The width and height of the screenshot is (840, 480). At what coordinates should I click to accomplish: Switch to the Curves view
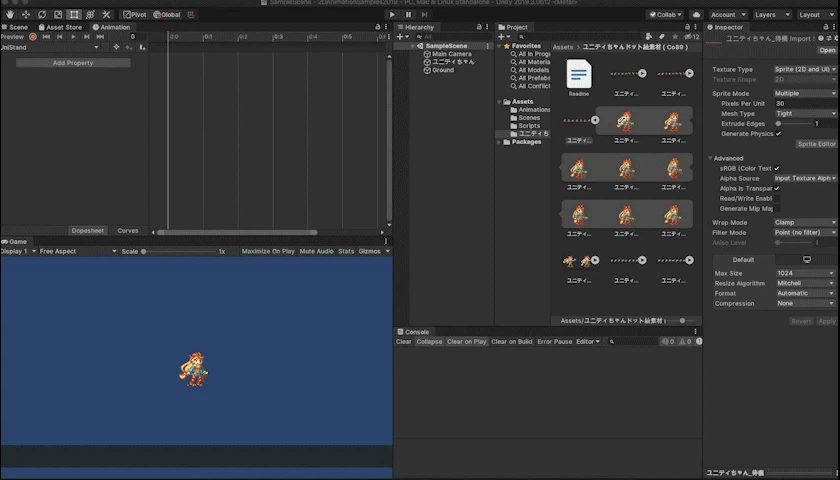tap(128, 230)
